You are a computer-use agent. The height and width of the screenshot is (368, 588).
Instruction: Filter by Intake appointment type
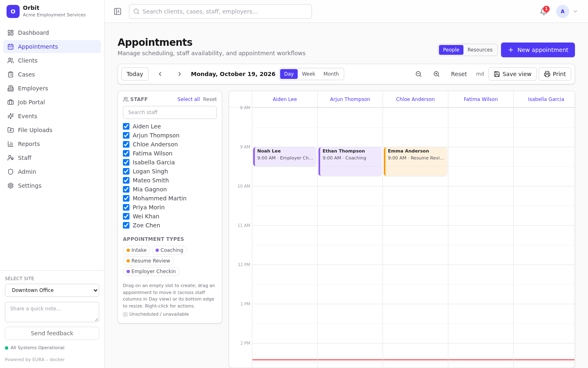(136, 250)
